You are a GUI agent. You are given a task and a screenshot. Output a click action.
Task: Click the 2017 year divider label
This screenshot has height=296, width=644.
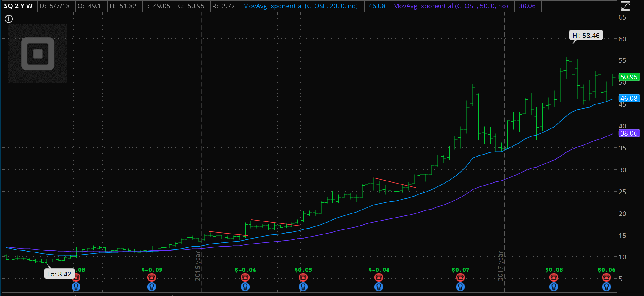(501, 266)
